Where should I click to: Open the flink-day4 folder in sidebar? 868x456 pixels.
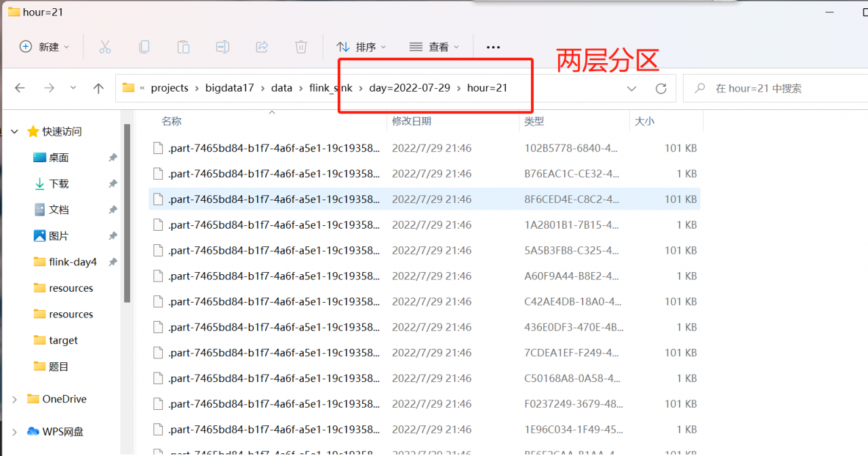tap(73, 262)
